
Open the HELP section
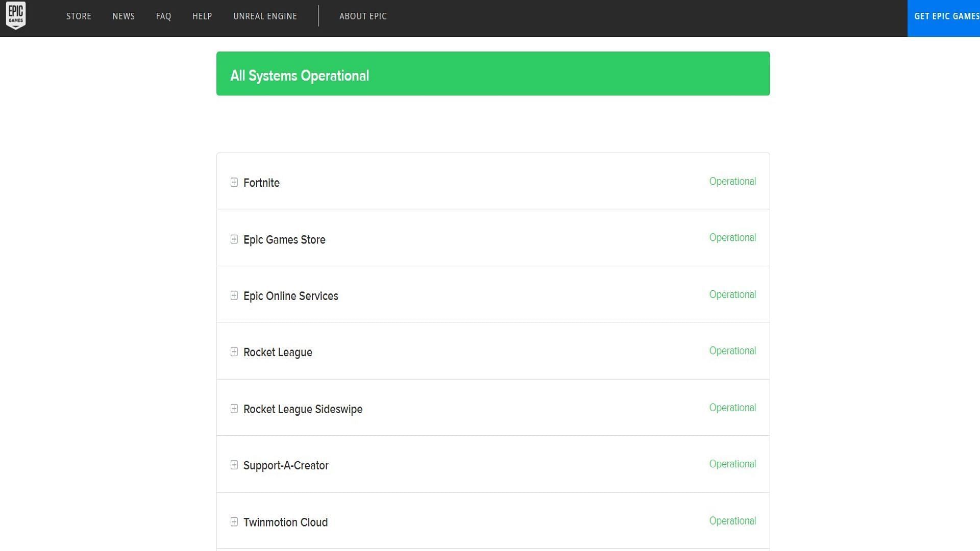[x=202, y=16]
